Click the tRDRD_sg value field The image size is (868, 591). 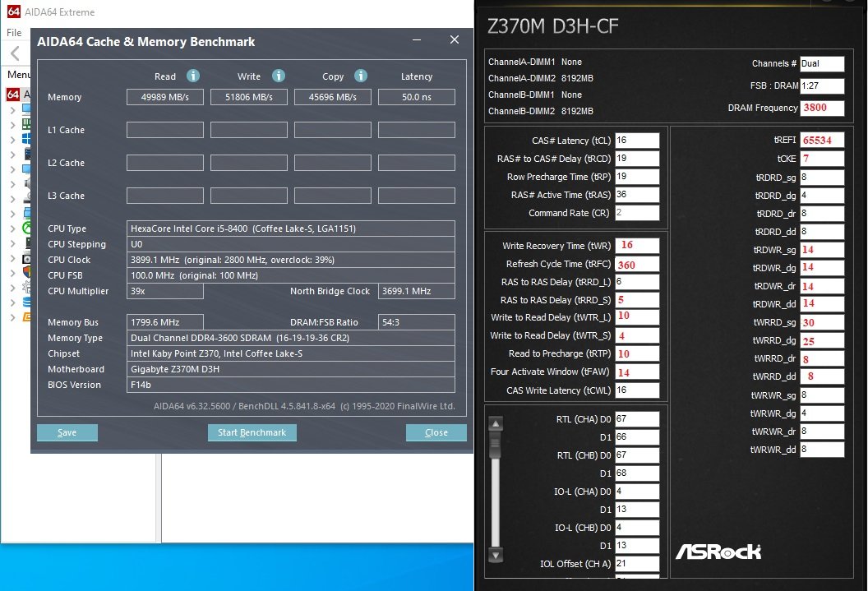click(x=822, y=178)
